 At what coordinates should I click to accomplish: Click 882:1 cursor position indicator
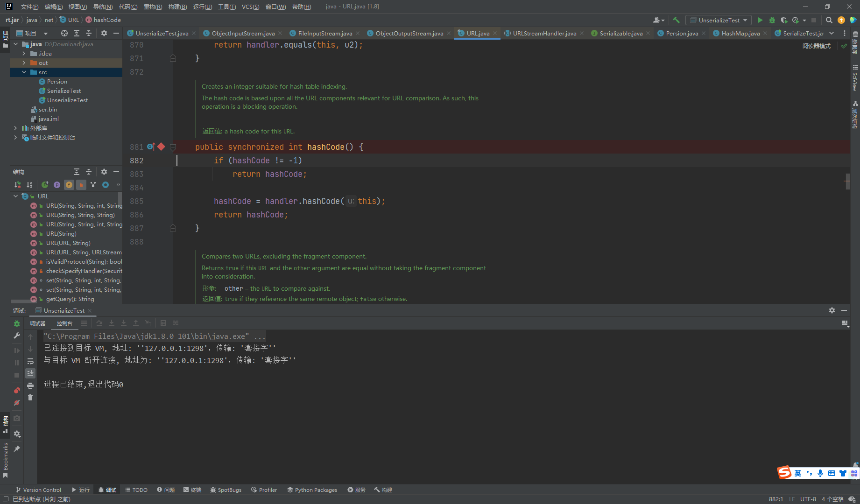[776, 499]
